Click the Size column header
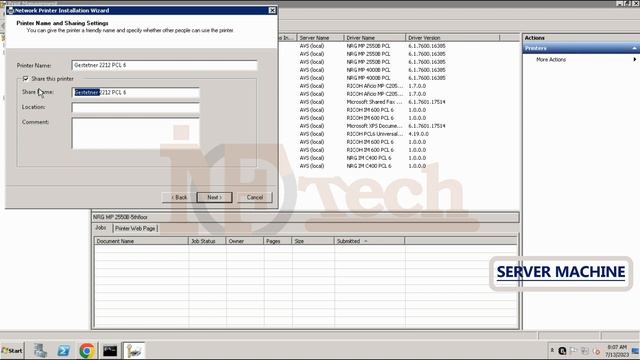 (313, 241)
